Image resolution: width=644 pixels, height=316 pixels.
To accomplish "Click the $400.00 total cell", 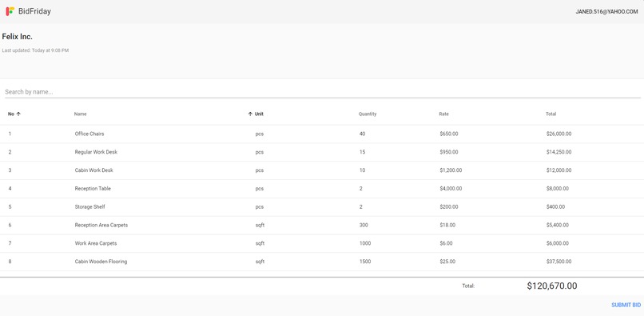I will coord(555,206).
